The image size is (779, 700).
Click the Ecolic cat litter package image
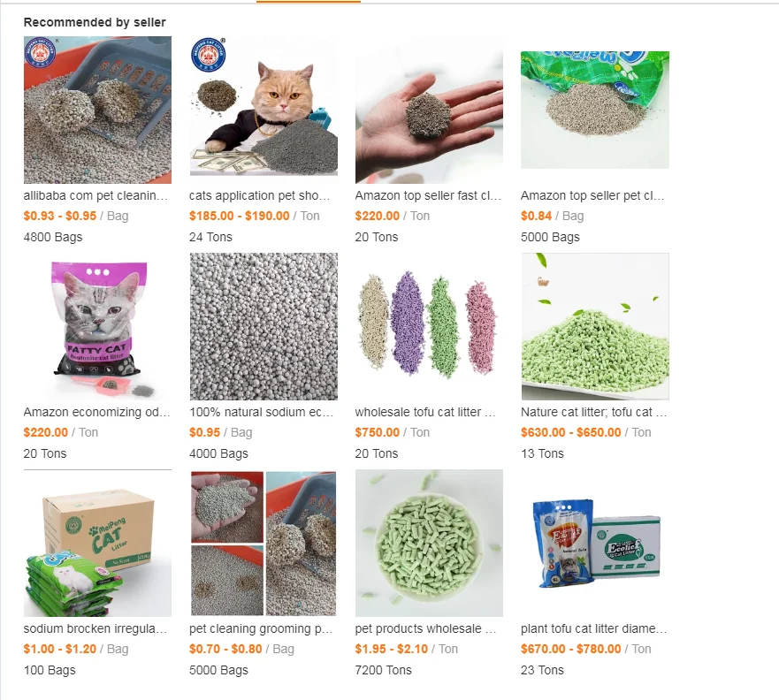tap(595, 544)
